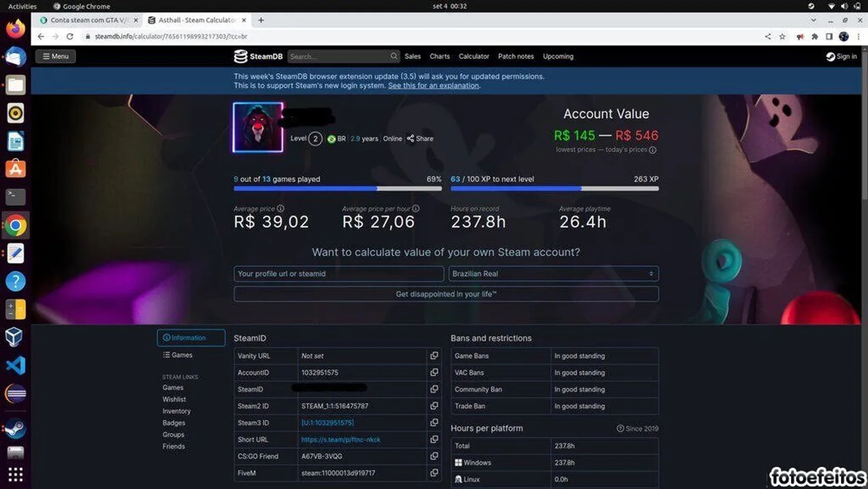Click the SteamDB logo
868x489 pixels.
click(x=258, y=56)
